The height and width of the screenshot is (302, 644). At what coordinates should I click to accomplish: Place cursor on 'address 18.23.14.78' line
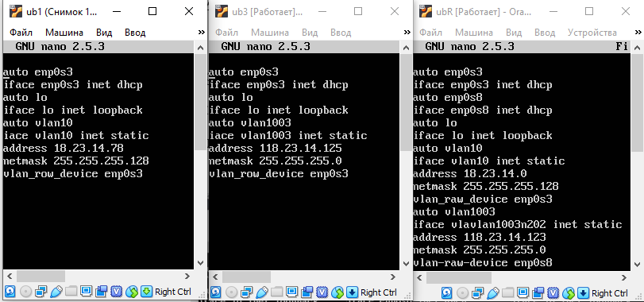coord(64,149)
